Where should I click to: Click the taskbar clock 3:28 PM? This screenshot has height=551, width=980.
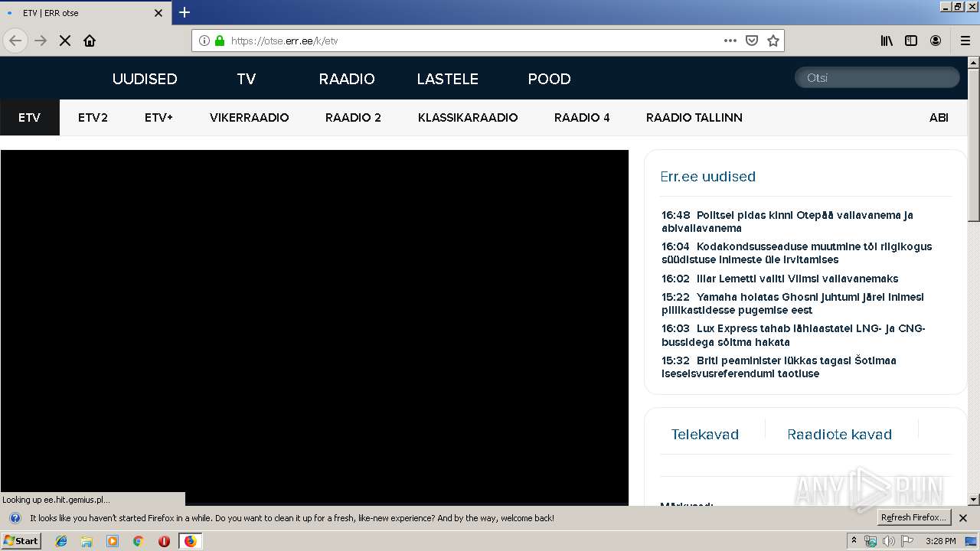pos(940,541)
